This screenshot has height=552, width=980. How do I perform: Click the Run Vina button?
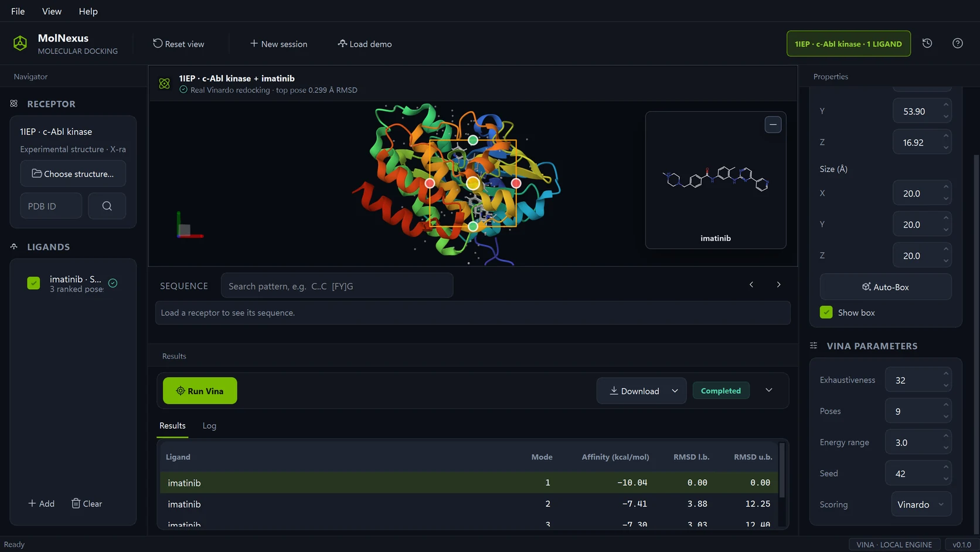click(200, 391)
